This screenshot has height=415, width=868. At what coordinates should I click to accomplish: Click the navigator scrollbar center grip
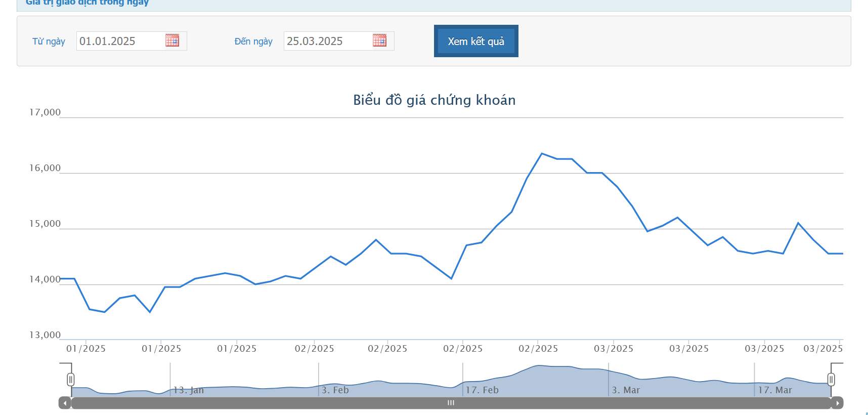click(451, 403)
